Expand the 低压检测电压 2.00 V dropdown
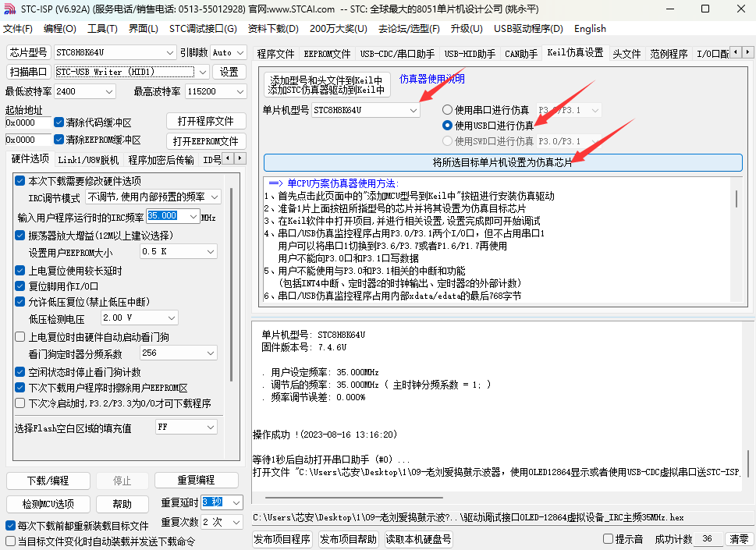 [140, 318]
